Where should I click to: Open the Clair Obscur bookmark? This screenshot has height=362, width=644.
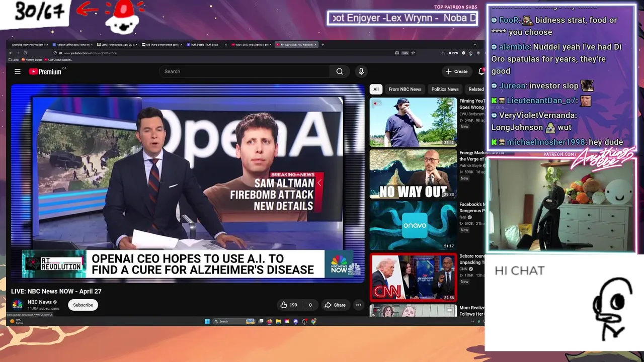(58, 60)
